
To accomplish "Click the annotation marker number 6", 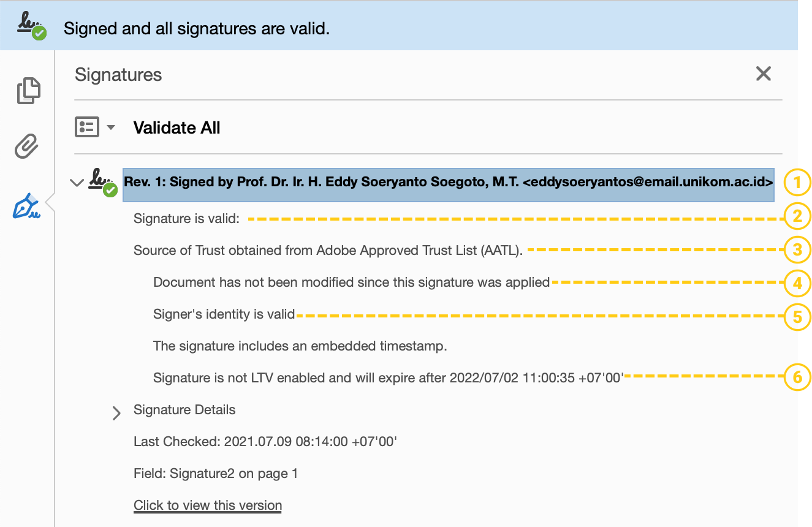I will [x=797, y=377].
